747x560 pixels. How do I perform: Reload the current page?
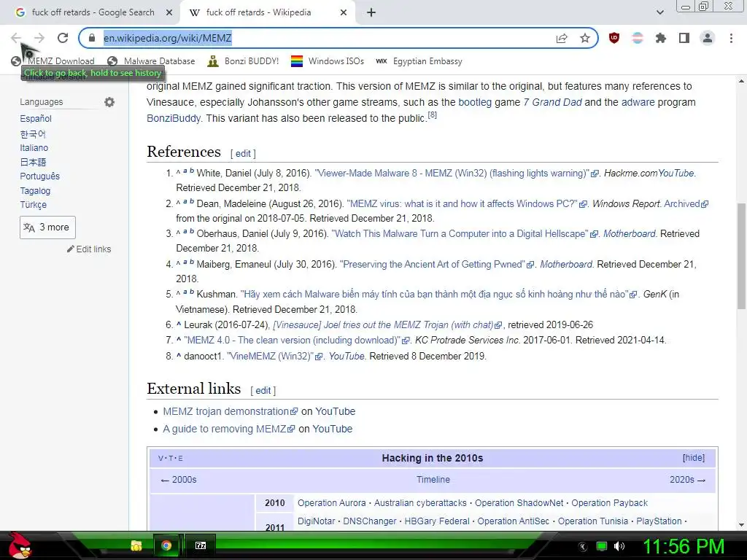coord(63,38)
